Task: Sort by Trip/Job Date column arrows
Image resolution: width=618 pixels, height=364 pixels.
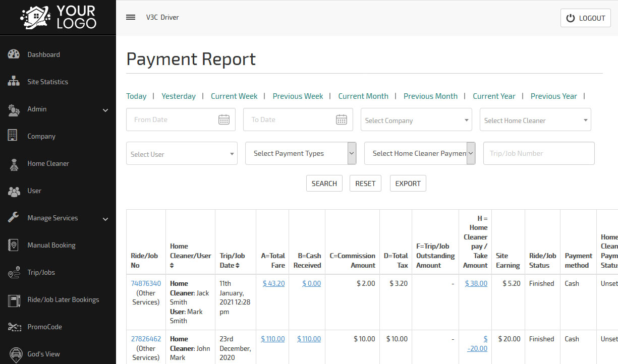Action: pos(238,265)
